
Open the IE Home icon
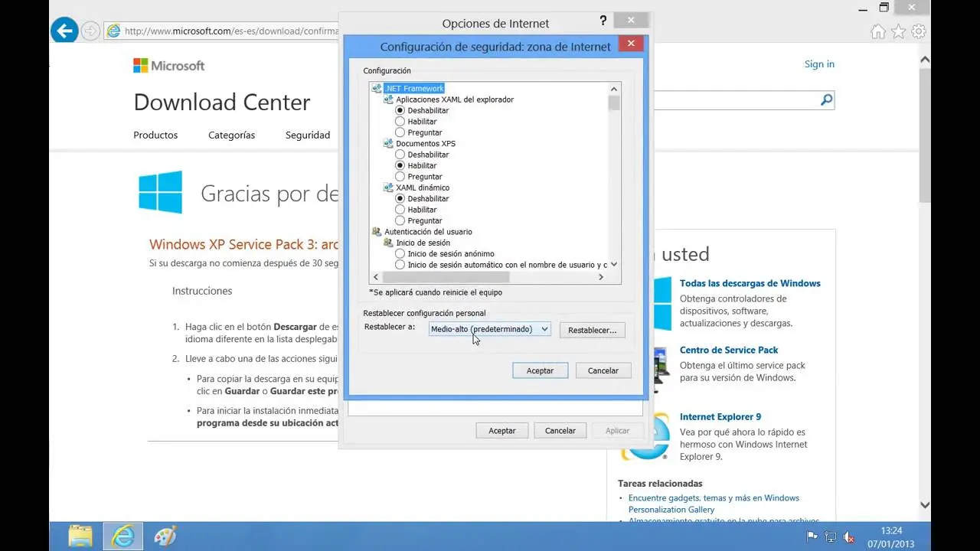[x=878, y=31]
